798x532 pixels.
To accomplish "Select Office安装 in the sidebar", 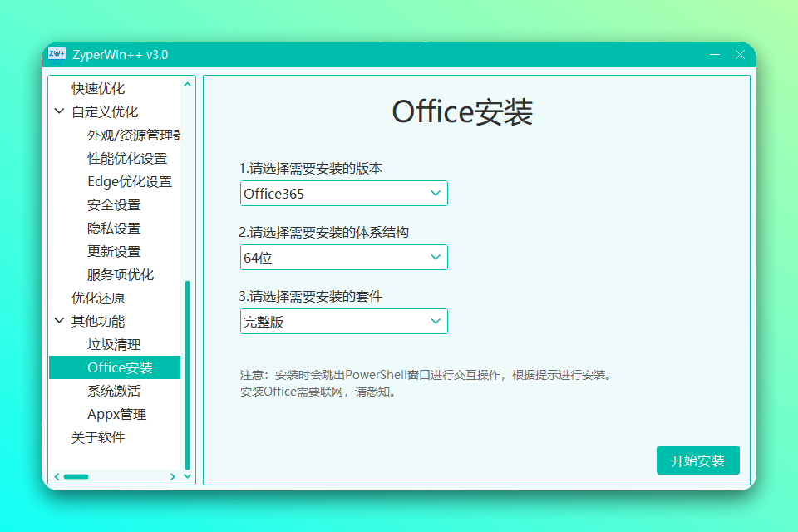I will click(x=115, y=367).
